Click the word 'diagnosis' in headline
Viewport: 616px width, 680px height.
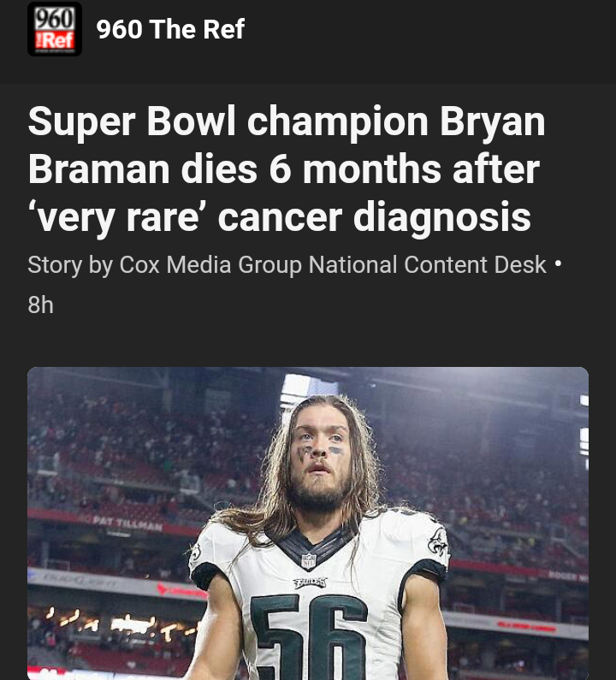462,218
